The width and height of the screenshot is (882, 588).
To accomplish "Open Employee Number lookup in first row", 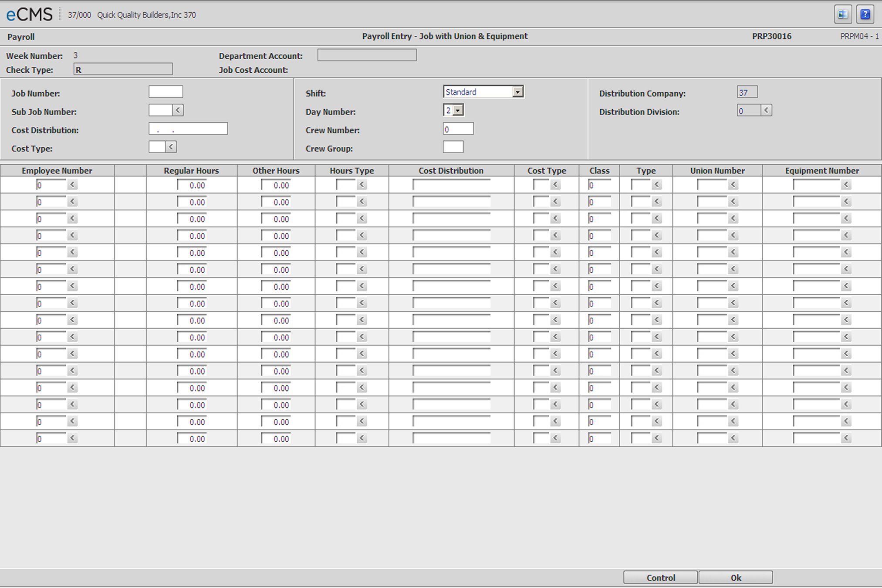I will tap(72, 185).
